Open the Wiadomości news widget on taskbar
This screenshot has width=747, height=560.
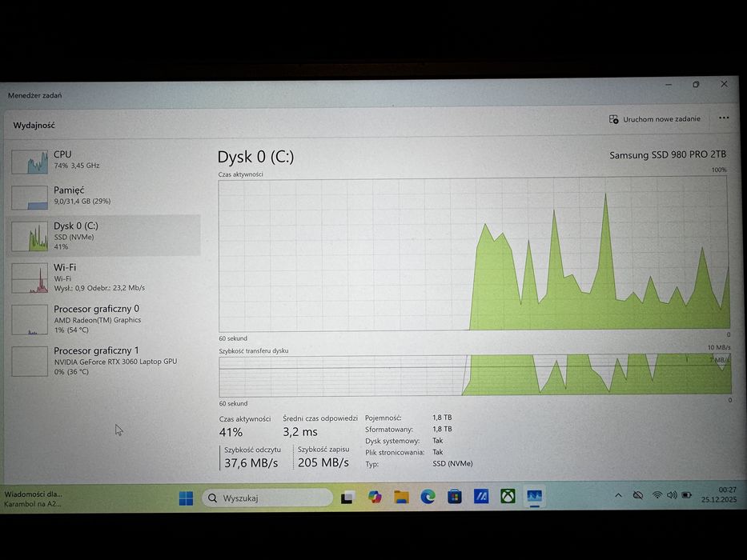coord(34,498)
